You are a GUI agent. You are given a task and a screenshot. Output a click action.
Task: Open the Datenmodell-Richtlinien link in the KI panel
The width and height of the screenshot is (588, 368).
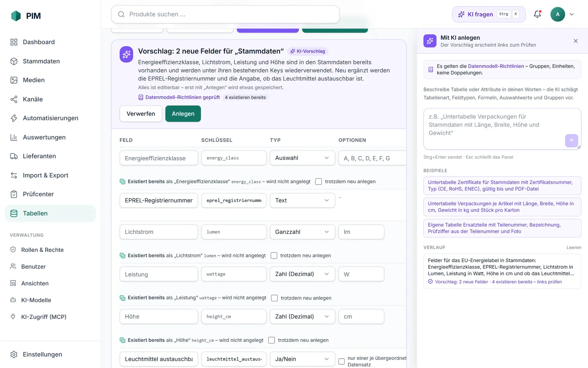[496, 66]
